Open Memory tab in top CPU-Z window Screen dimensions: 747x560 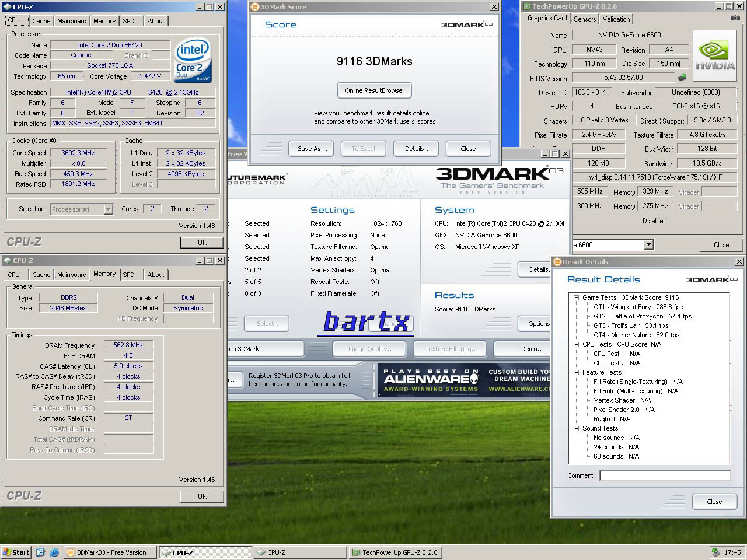click(104, 21)
